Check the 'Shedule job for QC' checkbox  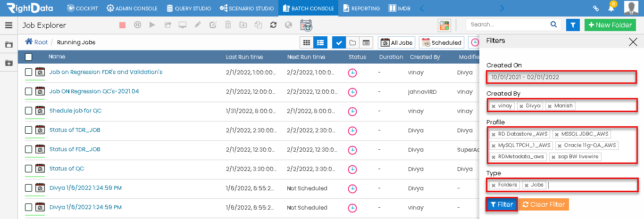coord(29,111)
